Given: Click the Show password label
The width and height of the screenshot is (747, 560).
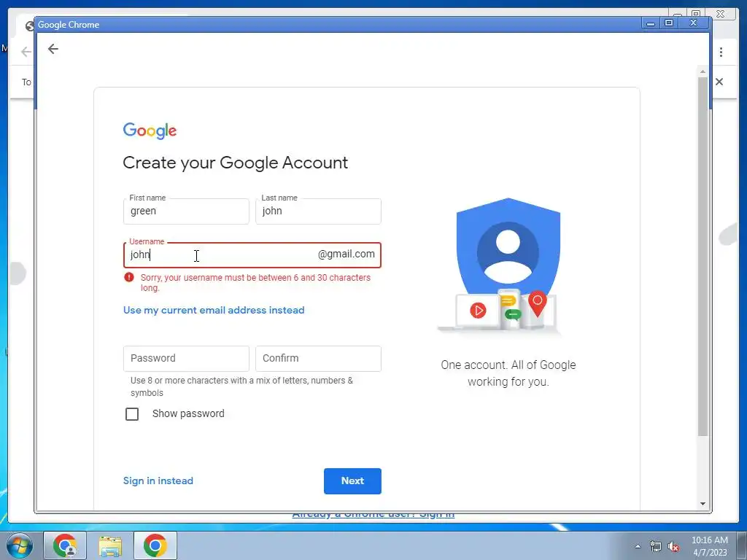Looking at the screenshot, I should [188, 413].
